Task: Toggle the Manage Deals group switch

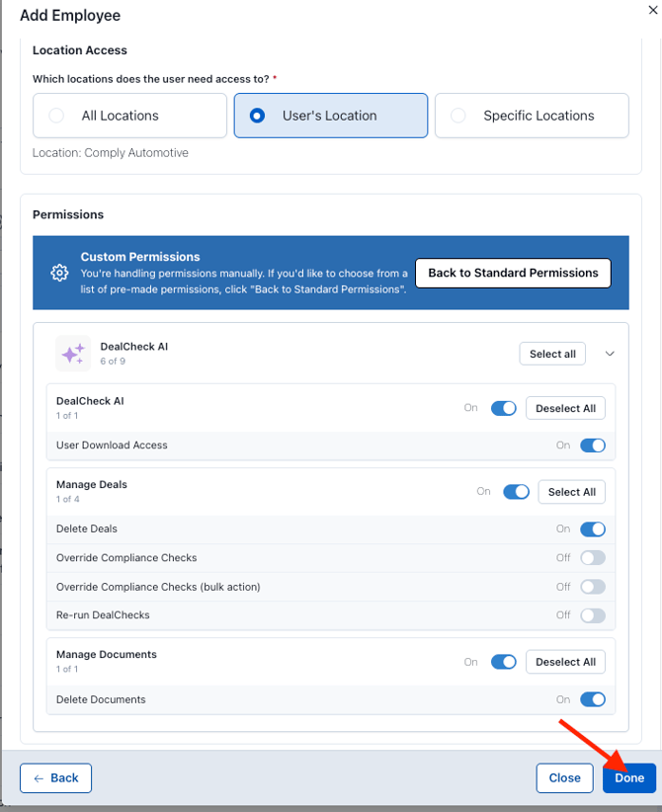Action: tap(516, 492)
